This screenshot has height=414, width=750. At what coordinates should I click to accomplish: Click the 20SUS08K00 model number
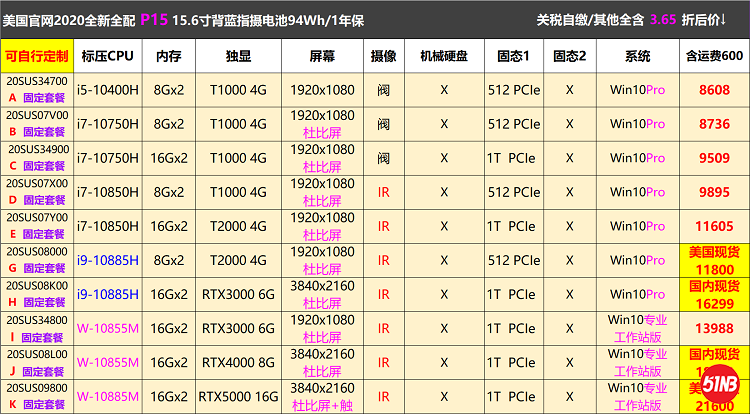37,286
